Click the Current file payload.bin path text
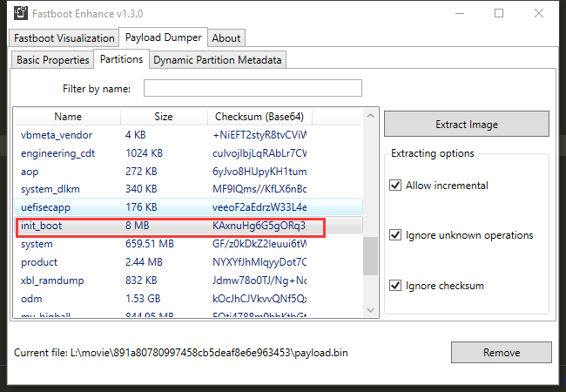The height and width of the screenshot is (392, 566). [x=181, y=352]
